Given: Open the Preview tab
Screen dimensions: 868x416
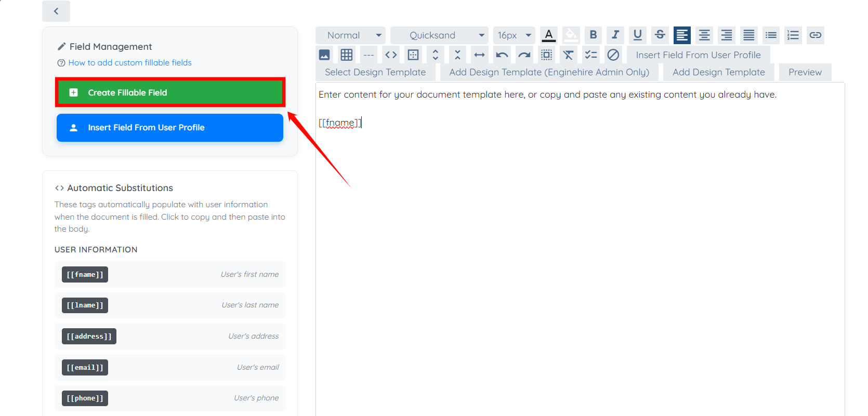Looking at the screenshot, I should [x=805, y=72].
